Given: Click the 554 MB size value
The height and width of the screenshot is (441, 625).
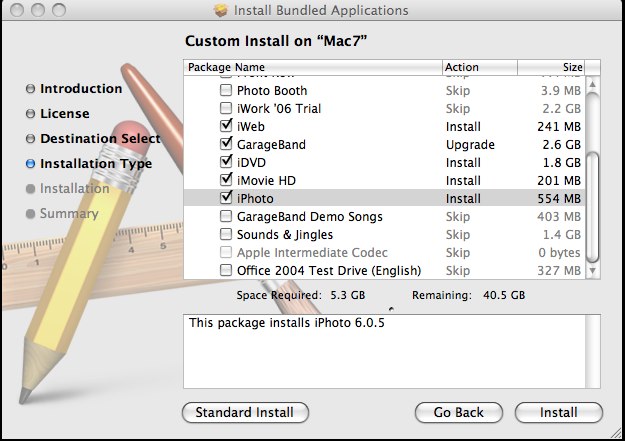Looking at the screenshot, I should coord(559,198).
